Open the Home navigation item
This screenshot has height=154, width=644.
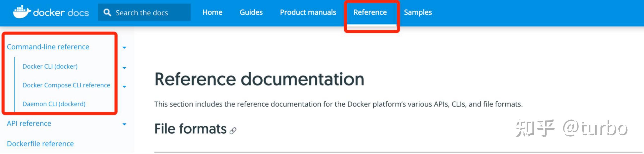(212, 12)
